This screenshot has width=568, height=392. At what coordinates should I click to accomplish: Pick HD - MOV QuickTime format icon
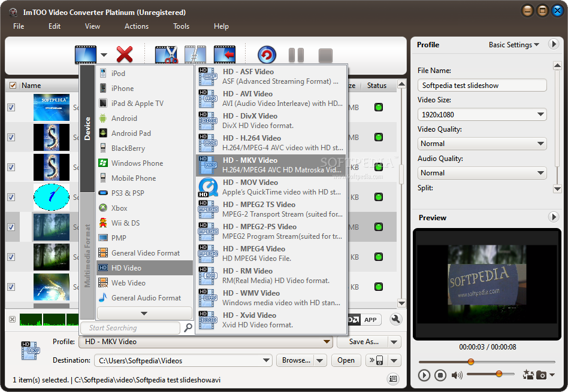pos(207,187)
